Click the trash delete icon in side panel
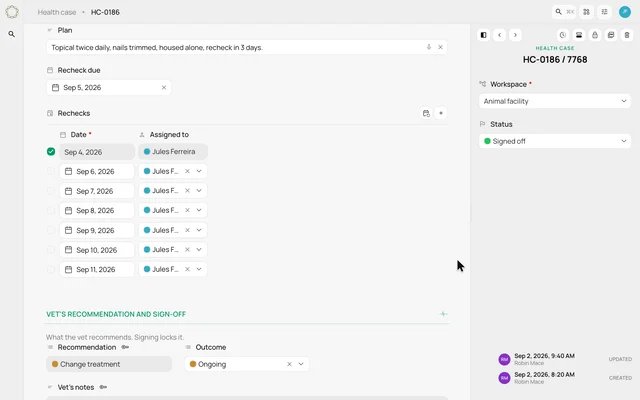The image size is (640, 400). click(x=627, y=35)
